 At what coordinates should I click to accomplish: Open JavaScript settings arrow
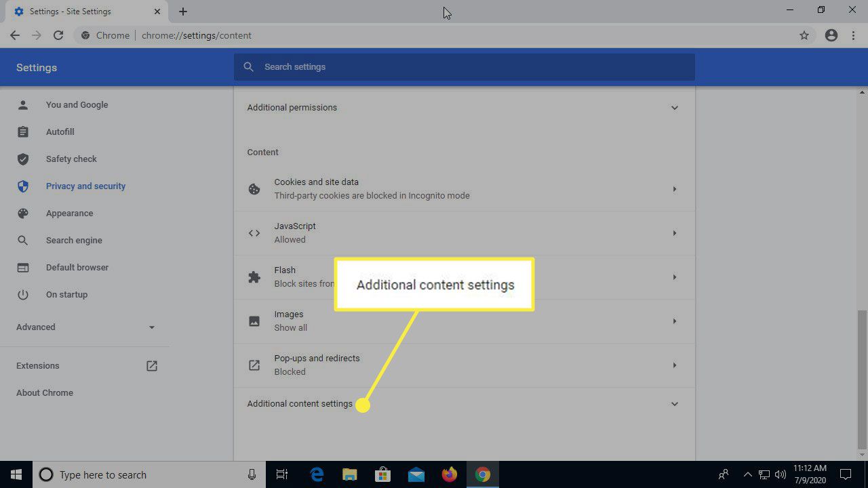coord(675,233)
